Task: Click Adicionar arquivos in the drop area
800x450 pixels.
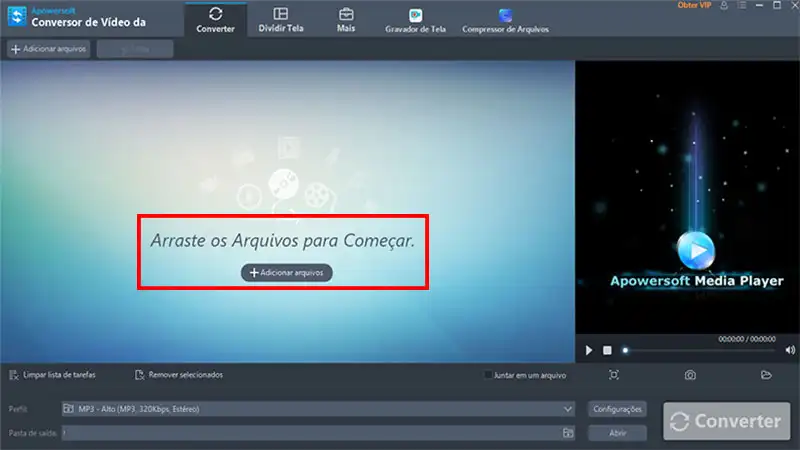Action: click(286, 272)
